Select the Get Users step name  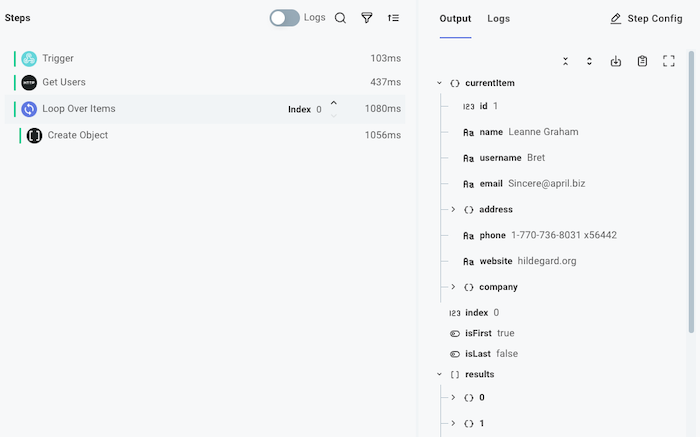click(x=64, y=82)
